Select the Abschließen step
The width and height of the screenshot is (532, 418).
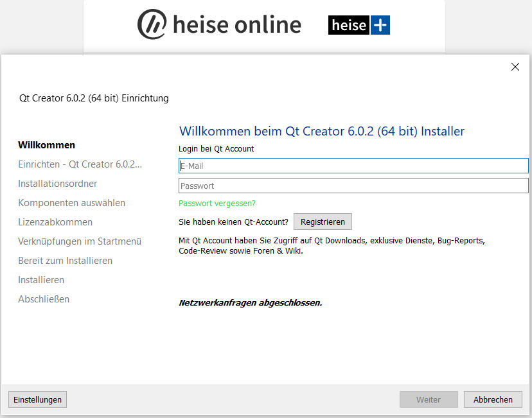click(44, 300)
